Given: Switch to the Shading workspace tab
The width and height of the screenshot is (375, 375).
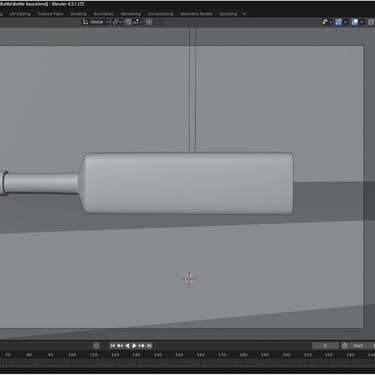Looking at the screenshot, I should [78, 14].
